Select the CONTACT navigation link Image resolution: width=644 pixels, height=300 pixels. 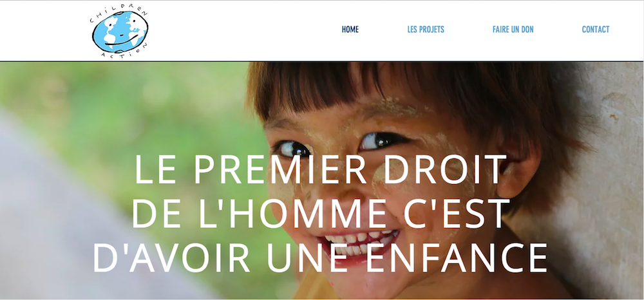coord(596,30)
